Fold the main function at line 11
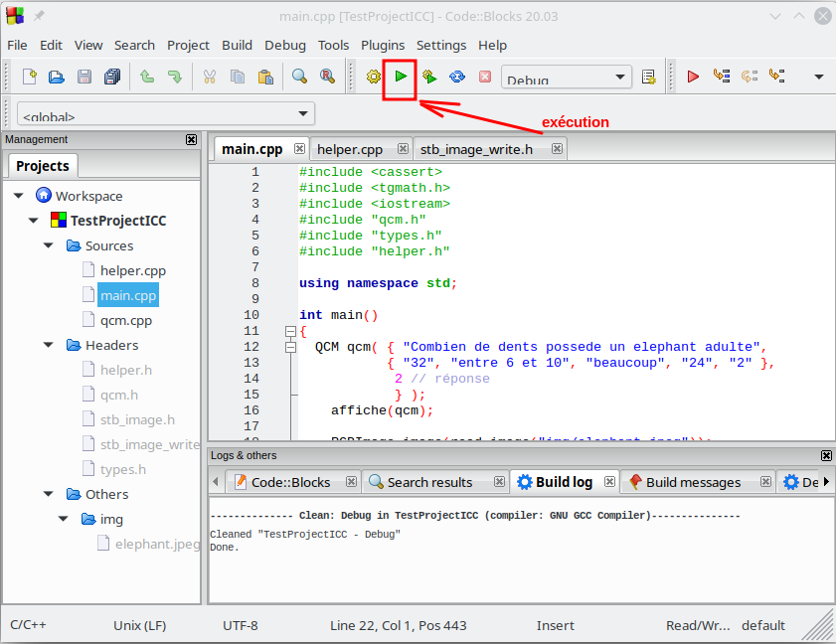This screenshot has height=644, width=836. tap(290, 332)
